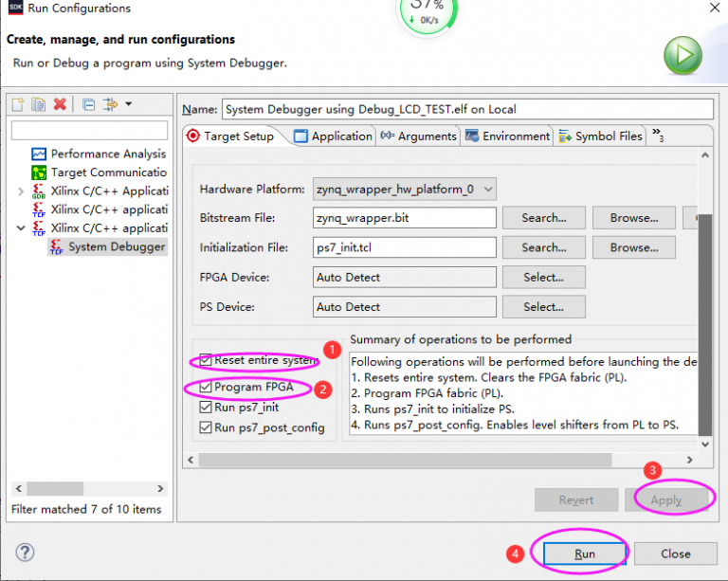Select Performance Analysis in the tree

pyautogui.click(x=107, y=154)
